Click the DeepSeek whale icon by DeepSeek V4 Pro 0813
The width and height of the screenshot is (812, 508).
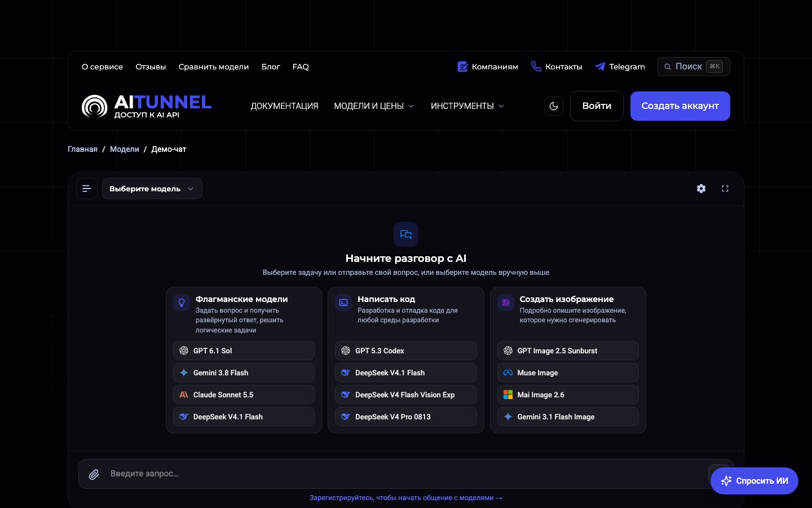(x=346, y=417)
